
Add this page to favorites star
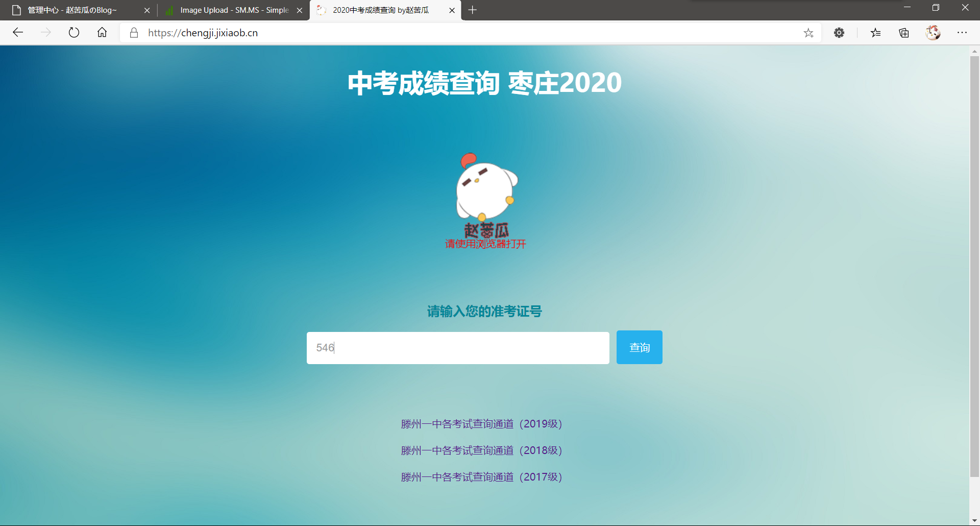click(x=808, y=33)
